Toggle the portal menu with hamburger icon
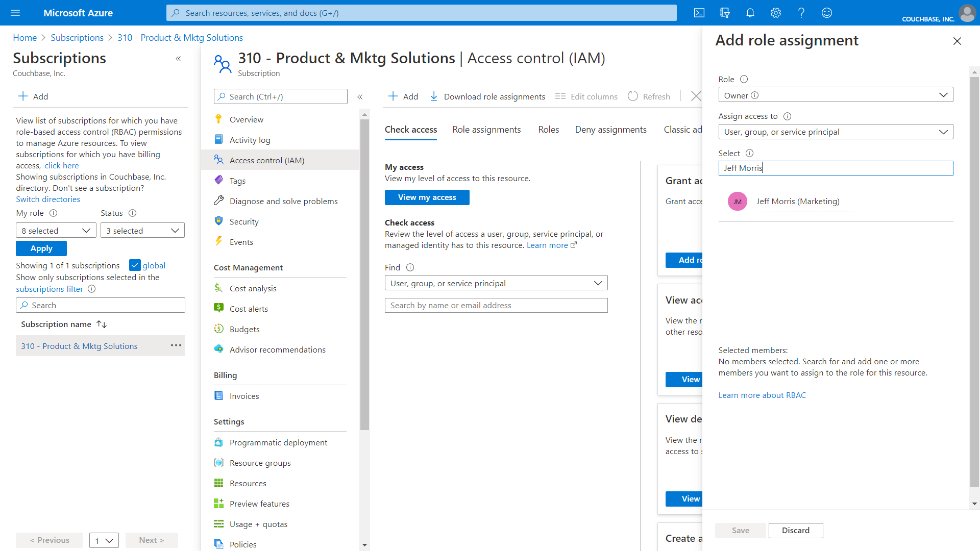Screen dimensions: 980x551 15,13
